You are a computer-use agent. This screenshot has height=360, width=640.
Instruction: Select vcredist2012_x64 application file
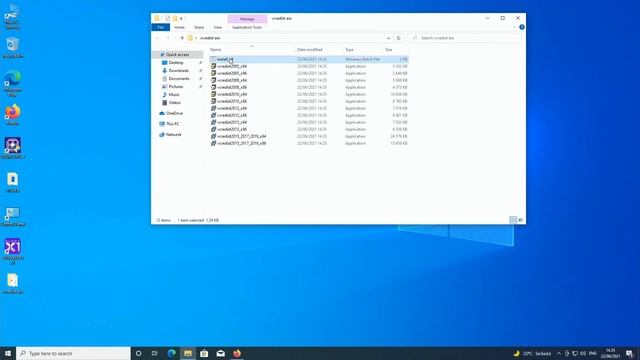[309, 108]
